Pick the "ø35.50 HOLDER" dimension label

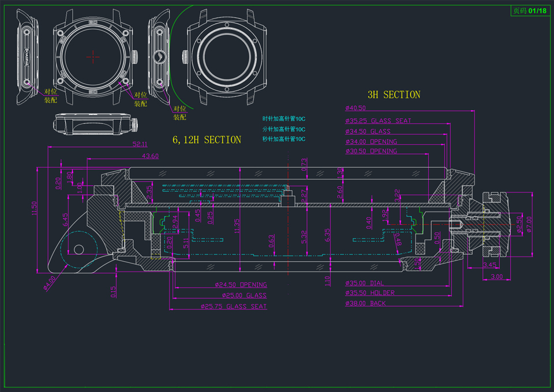pos(370,293)
